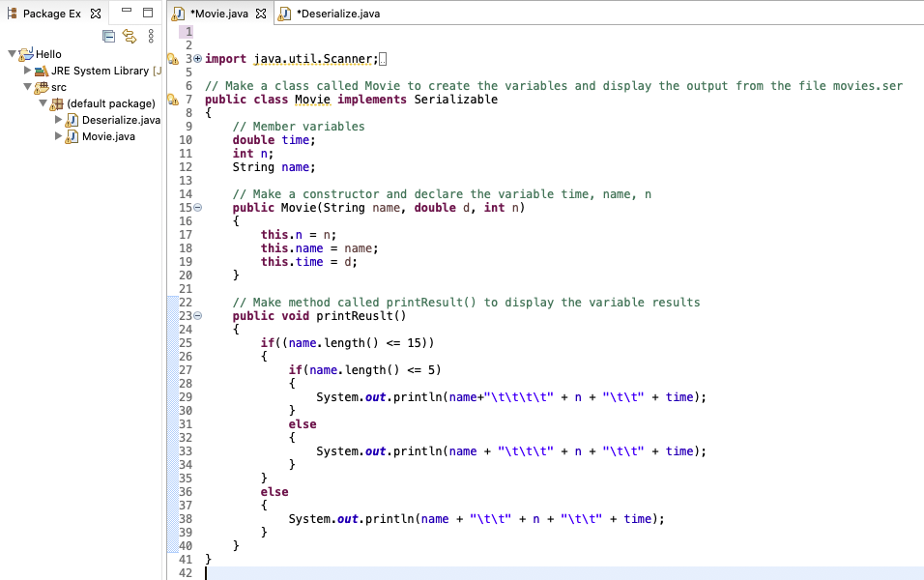Toggle Link with Editor in Package Explorer

(x=129, y=36)
